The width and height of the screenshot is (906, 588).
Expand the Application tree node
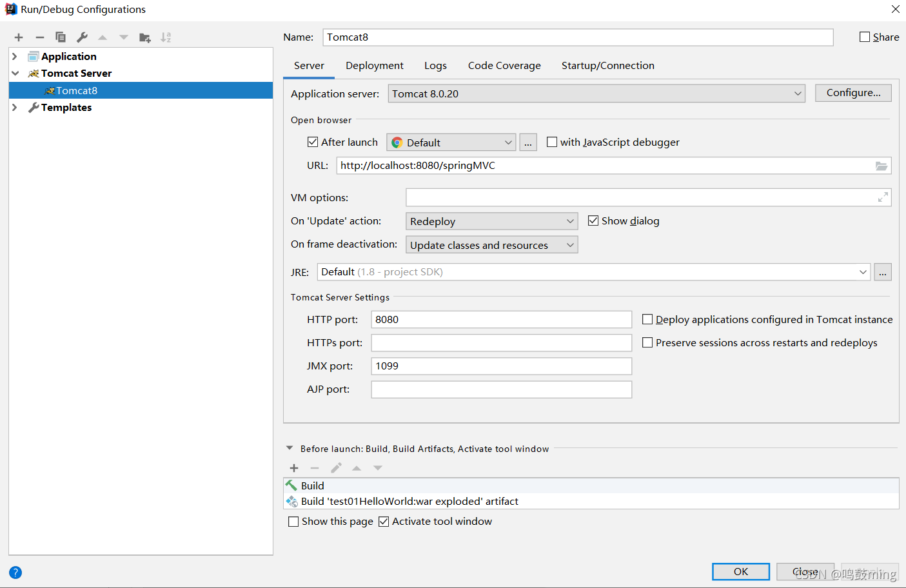(x=15, y=57)
